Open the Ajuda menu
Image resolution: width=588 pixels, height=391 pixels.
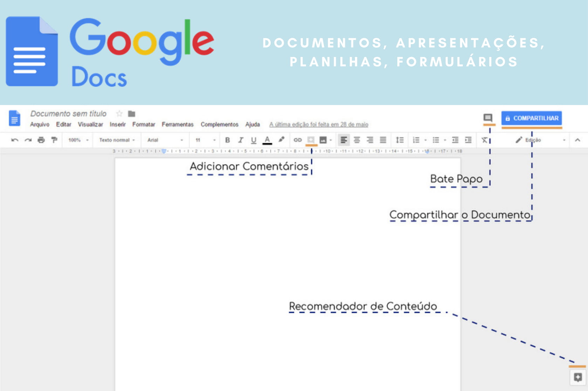tap(252, 124)
